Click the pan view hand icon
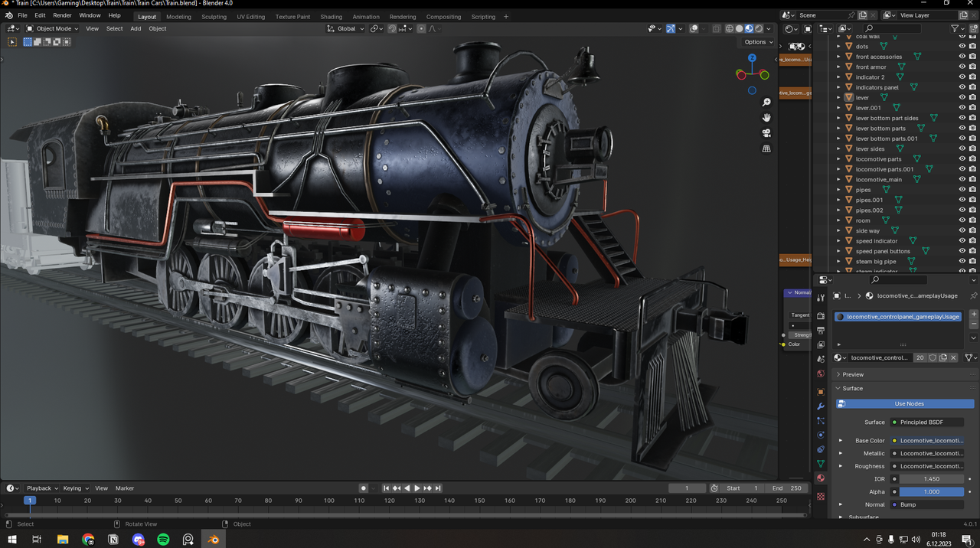This screenshot has width=980, height=548. point(766,118)
